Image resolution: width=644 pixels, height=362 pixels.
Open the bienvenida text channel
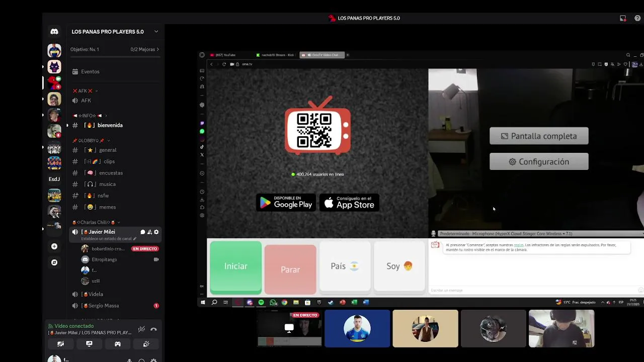click(115, 125)
